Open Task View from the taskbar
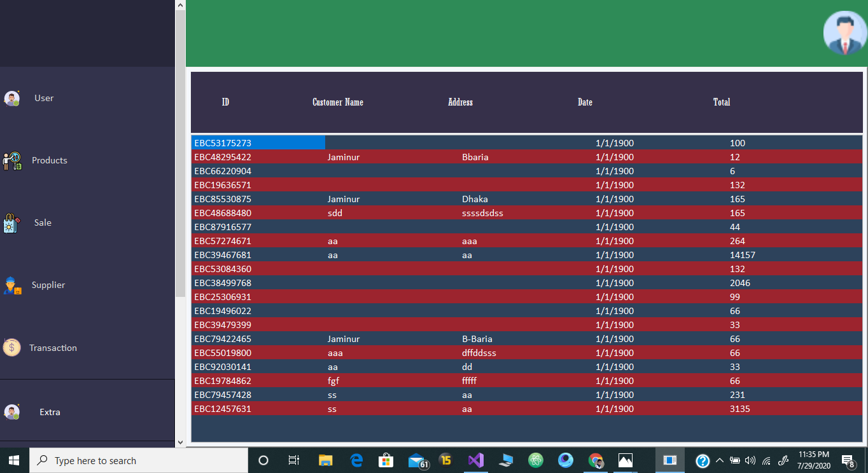The height and width of the screenshot is (473, 868). [x=293, y=460]
